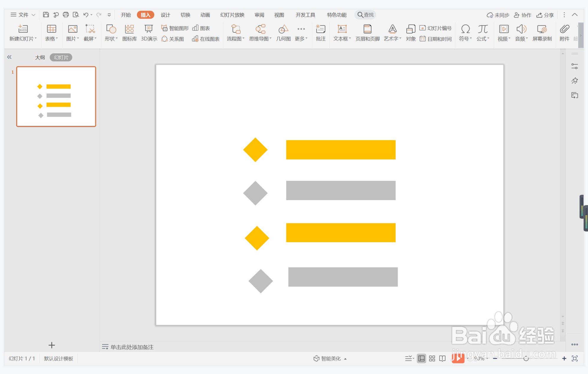Switch to the 设计 tab
This screenshot has width=588, height=374.
pyautogui.click(x=165, y=15)
